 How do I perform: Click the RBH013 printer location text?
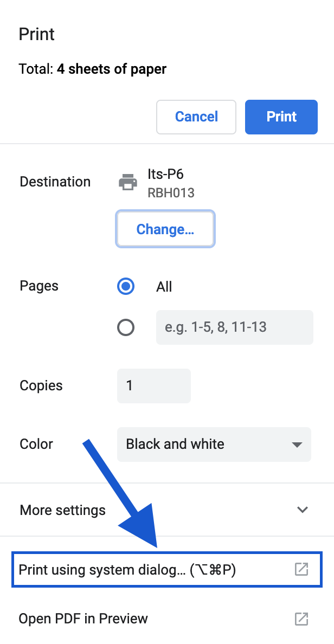click(171, 192)
